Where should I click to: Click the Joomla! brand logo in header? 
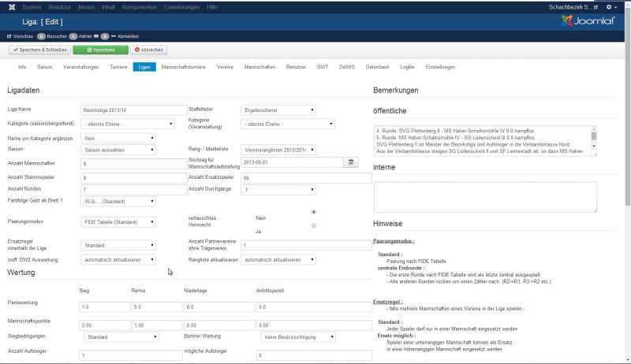pos(588,21)
